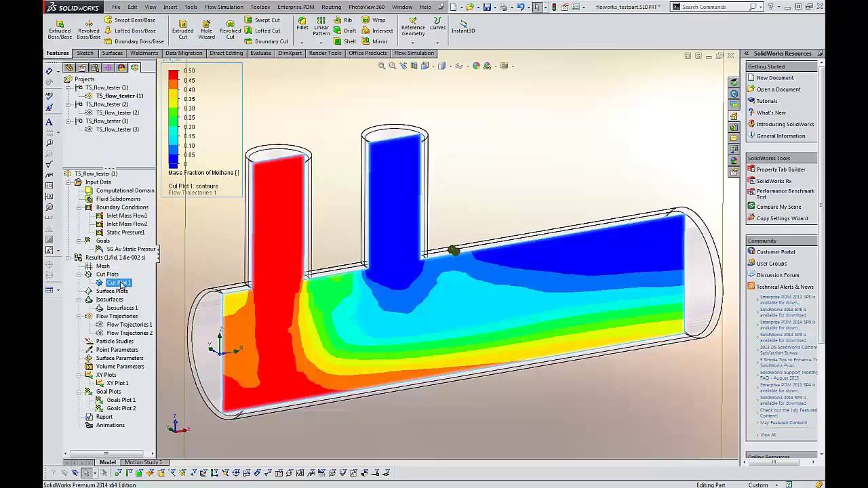The image size is (868, 488).
Task: Select the Draft tool
Action: point(345,30)
